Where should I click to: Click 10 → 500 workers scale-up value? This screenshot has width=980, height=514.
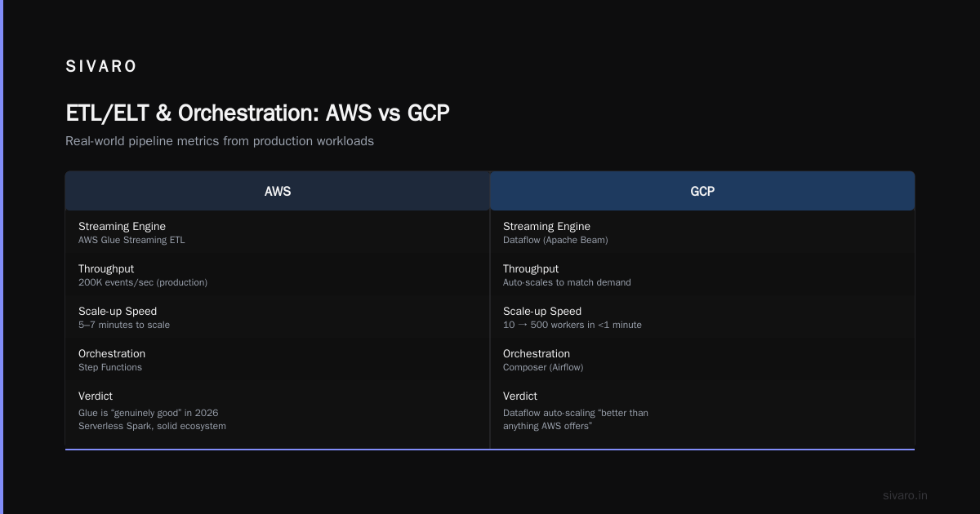(572, 326)
